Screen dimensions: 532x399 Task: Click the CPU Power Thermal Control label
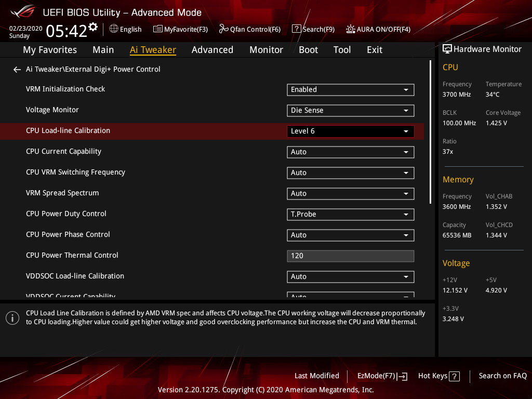click(72, 255)
